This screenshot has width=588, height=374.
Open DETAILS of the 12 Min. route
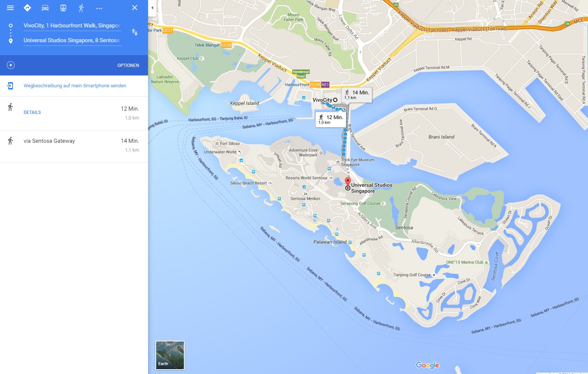click(x=32, y=112)
